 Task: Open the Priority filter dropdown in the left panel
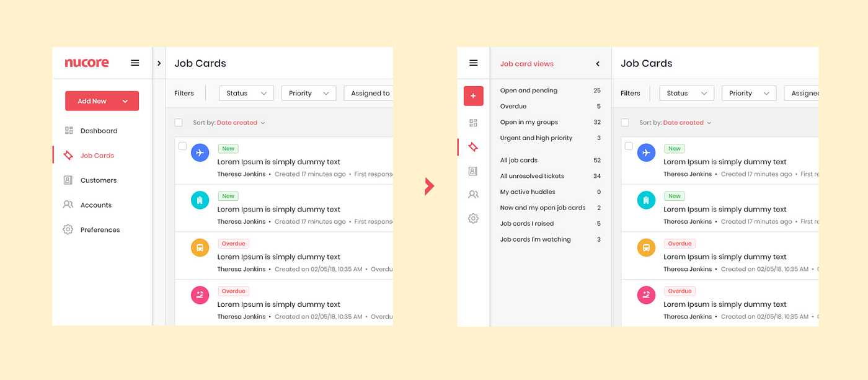pyautogui.click(x=309, y=94)
